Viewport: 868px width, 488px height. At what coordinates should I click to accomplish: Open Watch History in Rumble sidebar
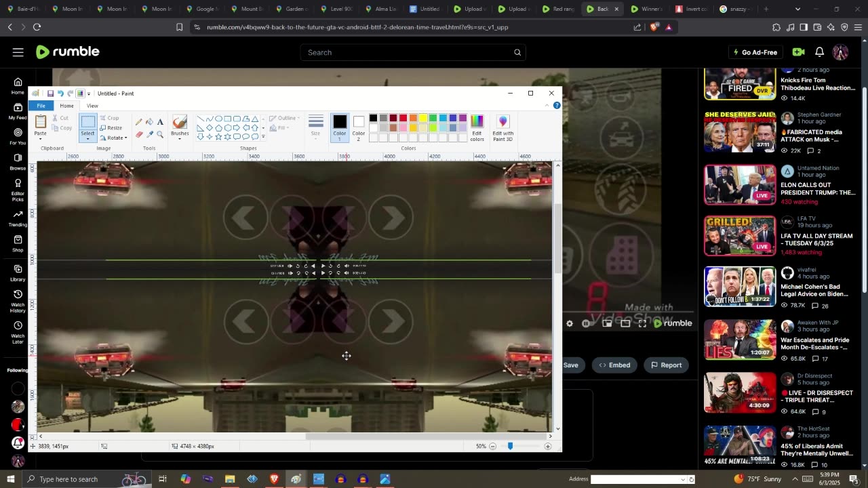click(x=18, y=302)
